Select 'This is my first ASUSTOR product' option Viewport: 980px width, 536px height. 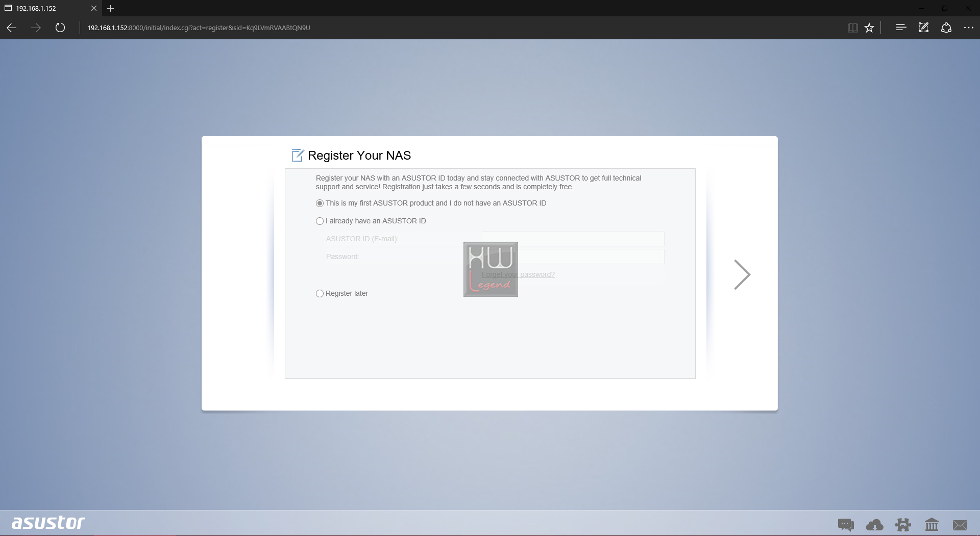(x=320, y=203)
